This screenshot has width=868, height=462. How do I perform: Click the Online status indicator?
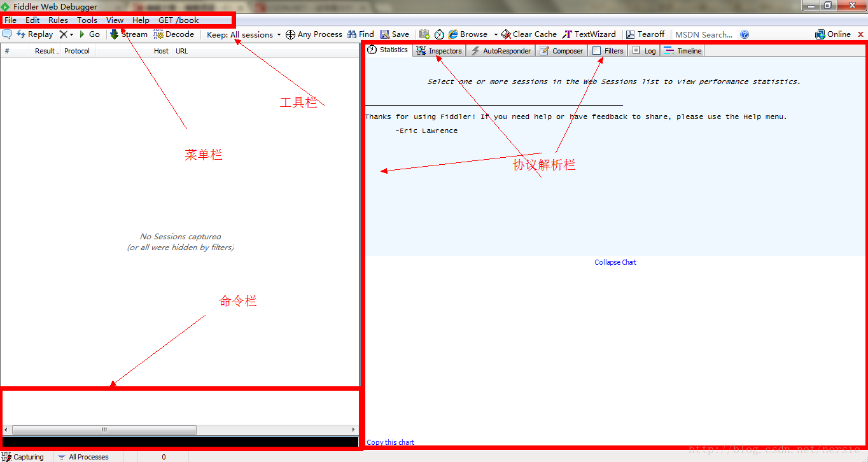tap(833, 34)
